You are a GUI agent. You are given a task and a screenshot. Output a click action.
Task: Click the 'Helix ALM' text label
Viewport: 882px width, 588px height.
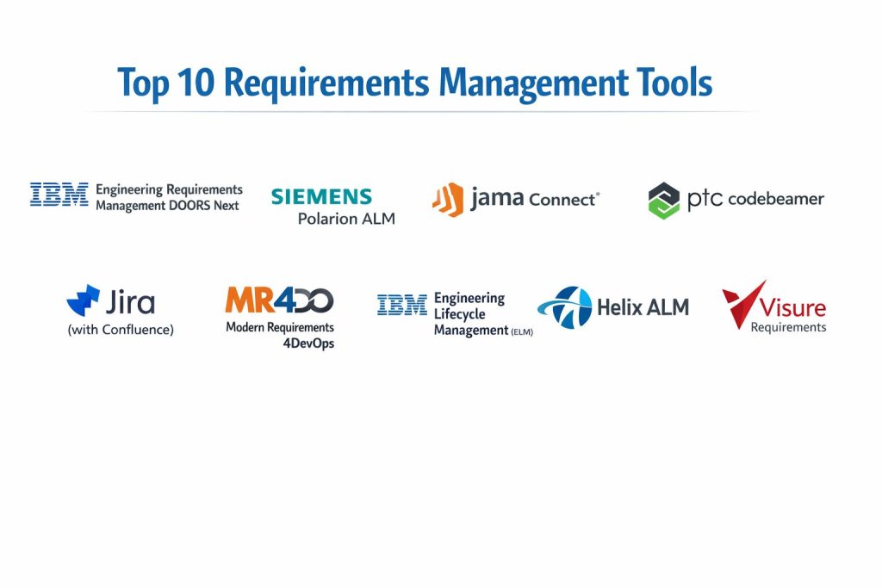(x=643, y=307)
